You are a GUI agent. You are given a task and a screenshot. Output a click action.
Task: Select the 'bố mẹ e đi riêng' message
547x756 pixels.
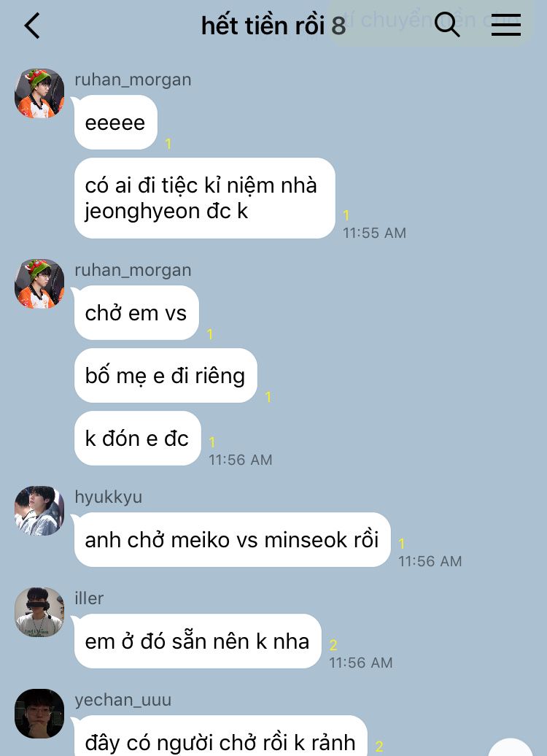166,376
